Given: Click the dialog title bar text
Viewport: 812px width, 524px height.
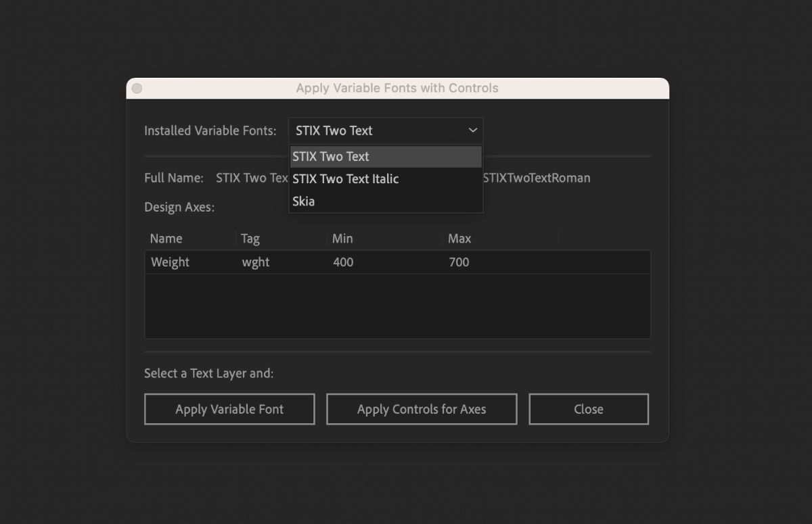Looking at the screenshot, I should click(397, 88).
